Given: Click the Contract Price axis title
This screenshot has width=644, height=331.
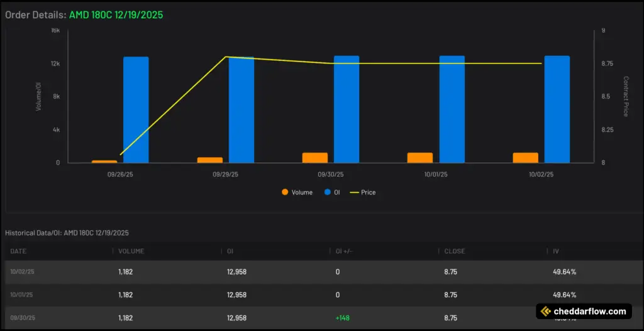Looking at the screenshot, I should [x=626, y=96].
